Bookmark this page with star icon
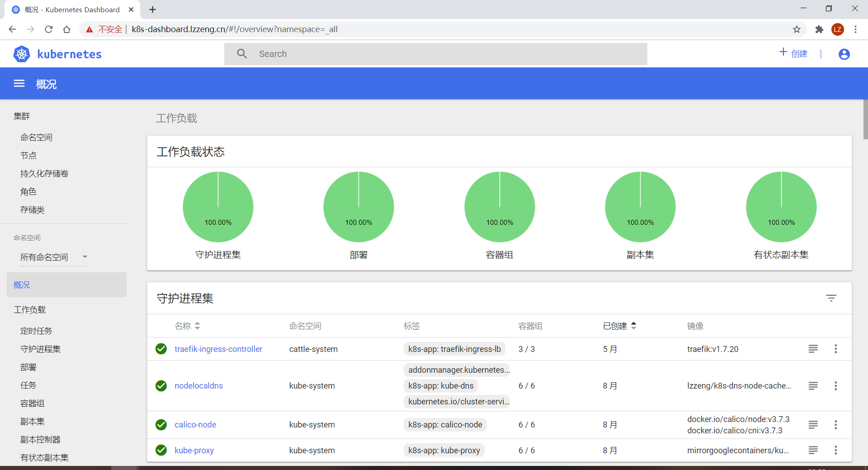This screenshot has width=868, height=470. (797, 29)
